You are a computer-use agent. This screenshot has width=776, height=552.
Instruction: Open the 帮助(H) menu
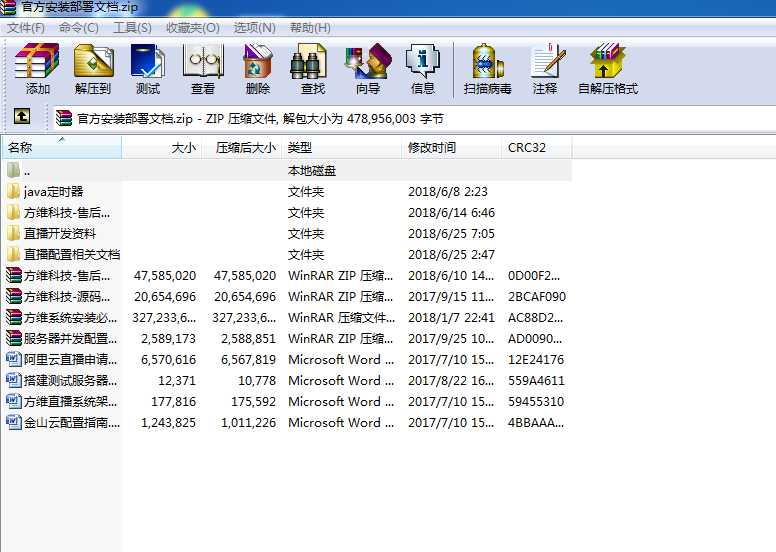310,28
